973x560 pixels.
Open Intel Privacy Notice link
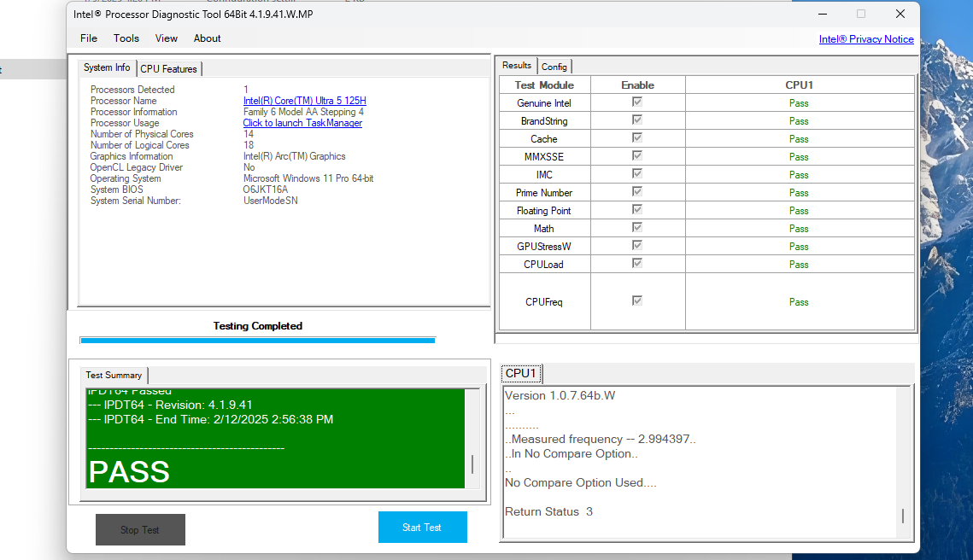pyautogui.click(x=866, y=39)
